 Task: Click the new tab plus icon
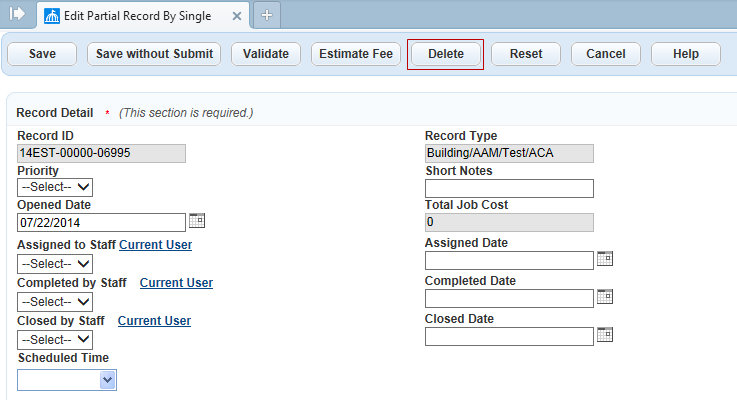266,15
